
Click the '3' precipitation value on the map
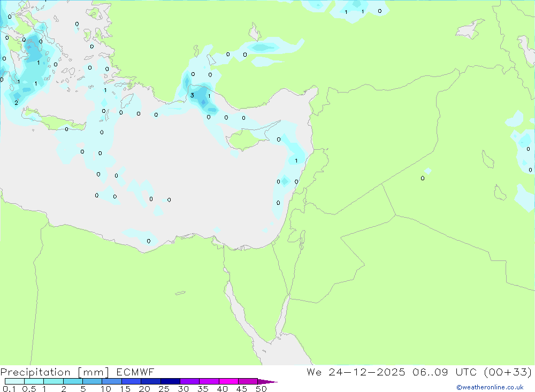click(x=192, y=95)
